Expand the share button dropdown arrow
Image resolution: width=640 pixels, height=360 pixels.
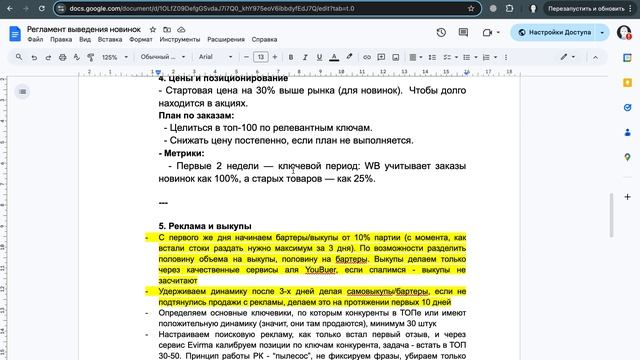click(602, 32)
